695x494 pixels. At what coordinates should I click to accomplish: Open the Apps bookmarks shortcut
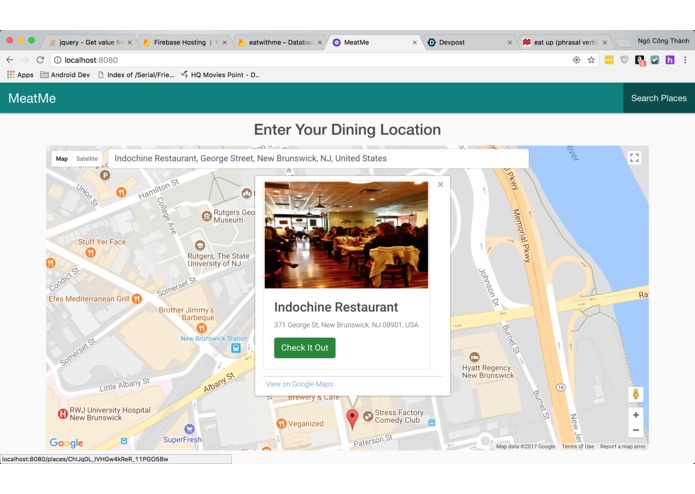coord(20,75)
